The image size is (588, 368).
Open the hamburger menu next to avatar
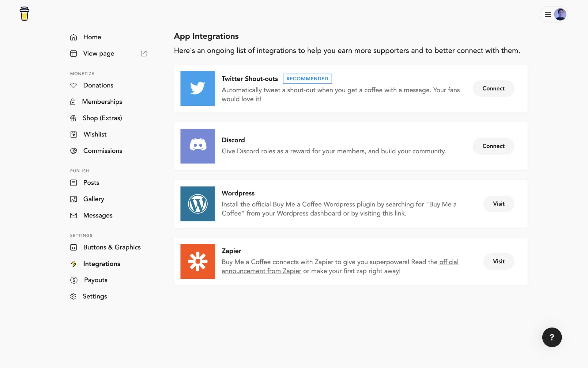pos(548,14)
